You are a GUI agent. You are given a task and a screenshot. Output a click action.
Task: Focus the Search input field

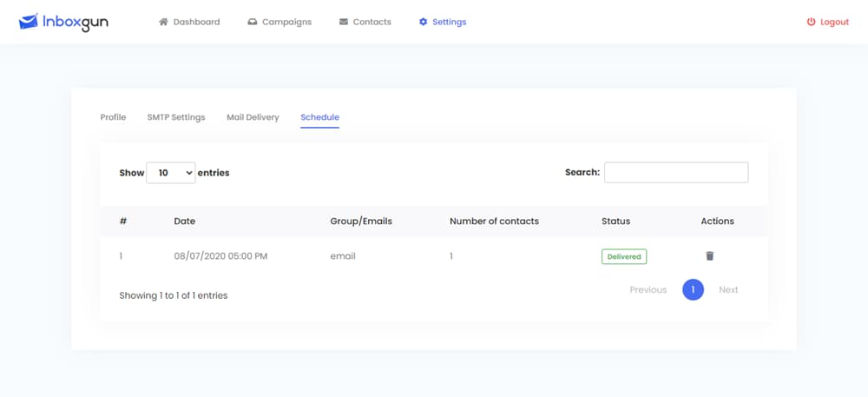676,172
